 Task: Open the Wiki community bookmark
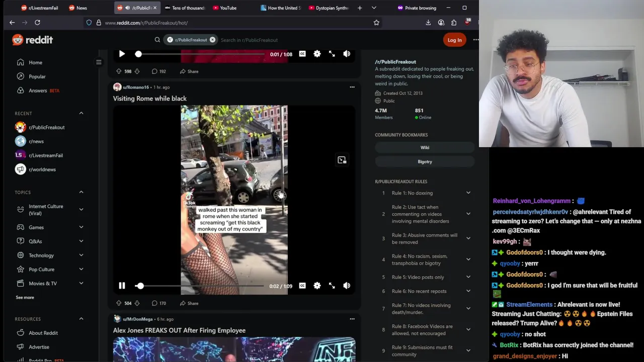[x=425, y=147]
